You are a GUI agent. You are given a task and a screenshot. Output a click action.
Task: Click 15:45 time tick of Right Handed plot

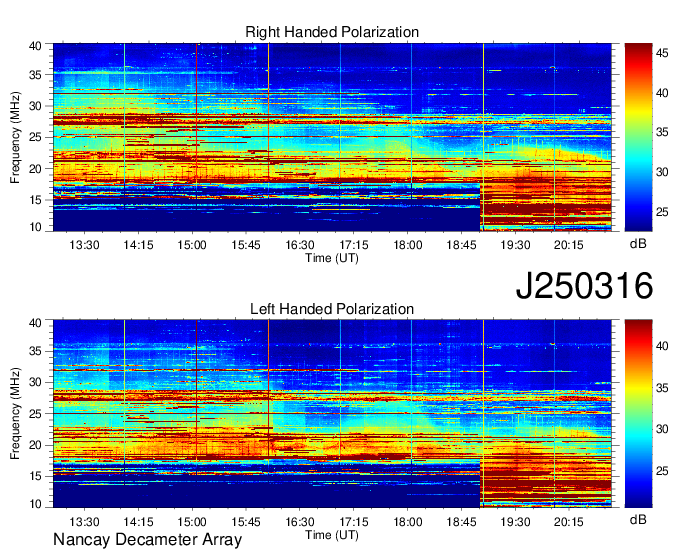[246, 245]
